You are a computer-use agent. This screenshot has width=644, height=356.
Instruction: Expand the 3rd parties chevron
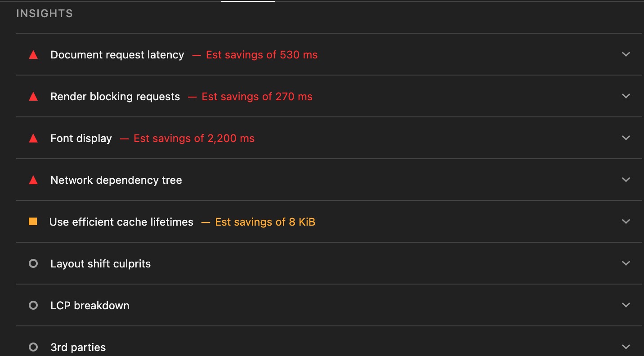[x=626, y=347]
